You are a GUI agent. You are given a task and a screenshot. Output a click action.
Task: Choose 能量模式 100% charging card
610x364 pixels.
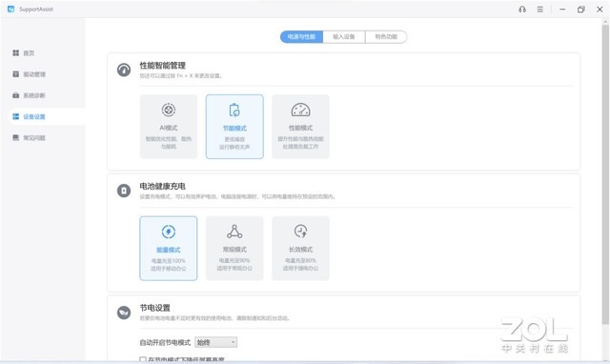coord(169,248)
